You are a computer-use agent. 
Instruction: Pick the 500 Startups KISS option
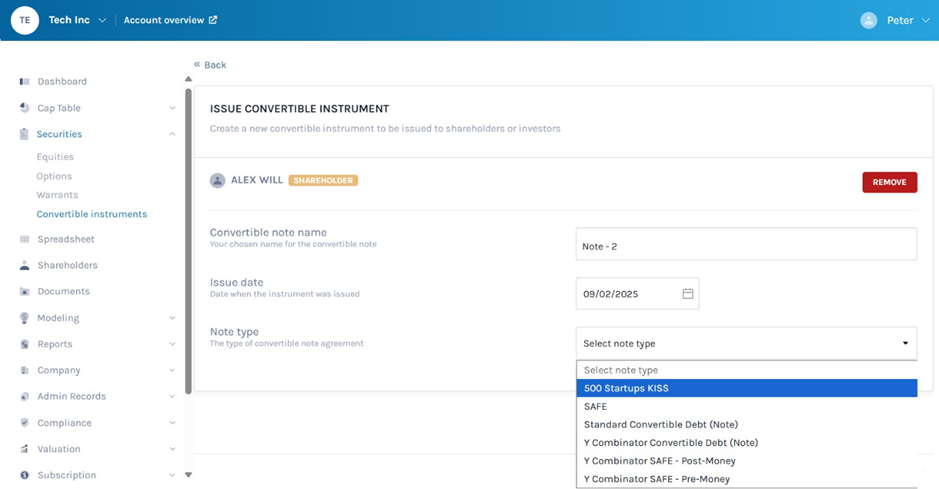point(626,389)
